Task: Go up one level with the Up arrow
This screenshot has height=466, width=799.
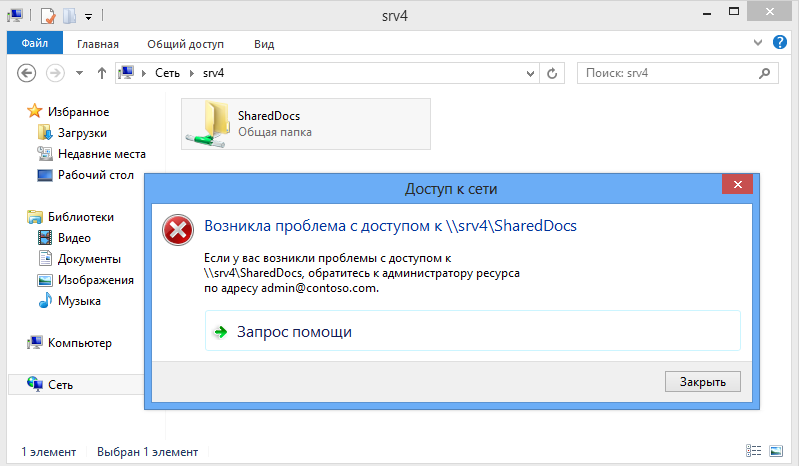Action: pos(102,73)
